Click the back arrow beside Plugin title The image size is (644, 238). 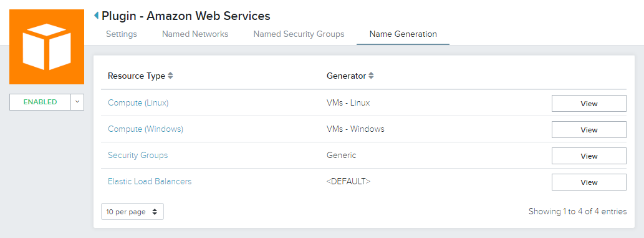[97, 16]
